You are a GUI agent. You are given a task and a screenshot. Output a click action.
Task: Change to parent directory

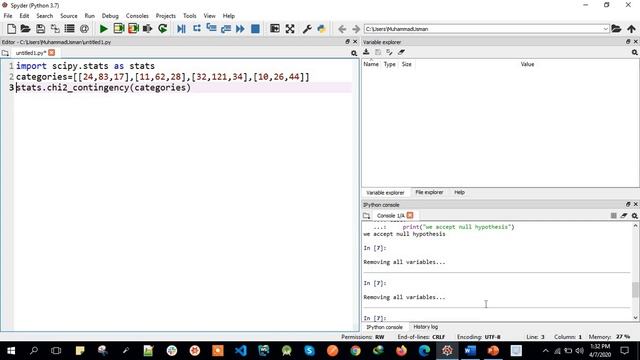coord(631,29)
